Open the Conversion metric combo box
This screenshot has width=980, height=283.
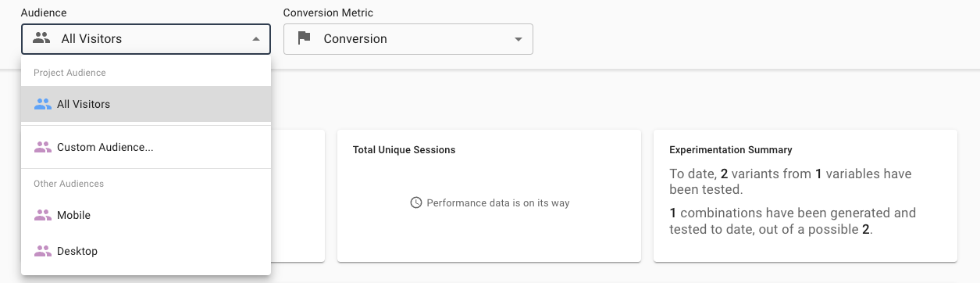(x=408, y=39)
